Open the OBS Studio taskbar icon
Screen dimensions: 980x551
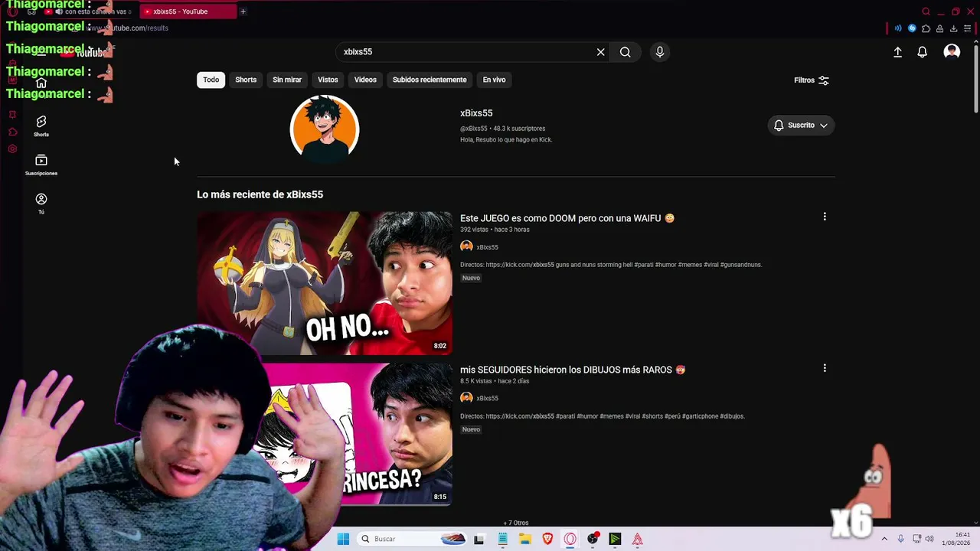[x=593, y=539]
